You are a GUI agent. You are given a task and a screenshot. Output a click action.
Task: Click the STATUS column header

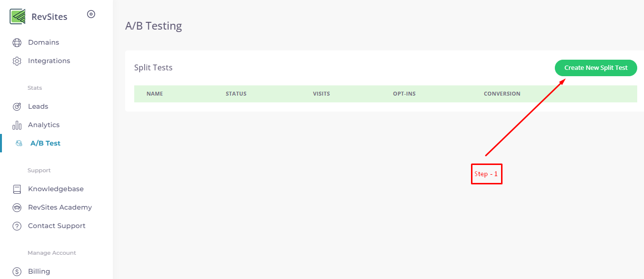click(236, 94)
